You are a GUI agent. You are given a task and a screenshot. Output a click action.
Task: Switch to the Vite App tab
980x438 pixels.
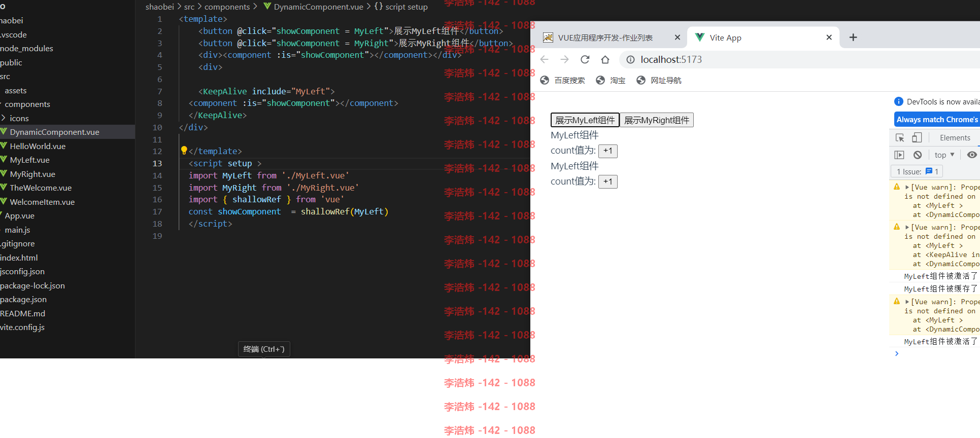[725, 38]
